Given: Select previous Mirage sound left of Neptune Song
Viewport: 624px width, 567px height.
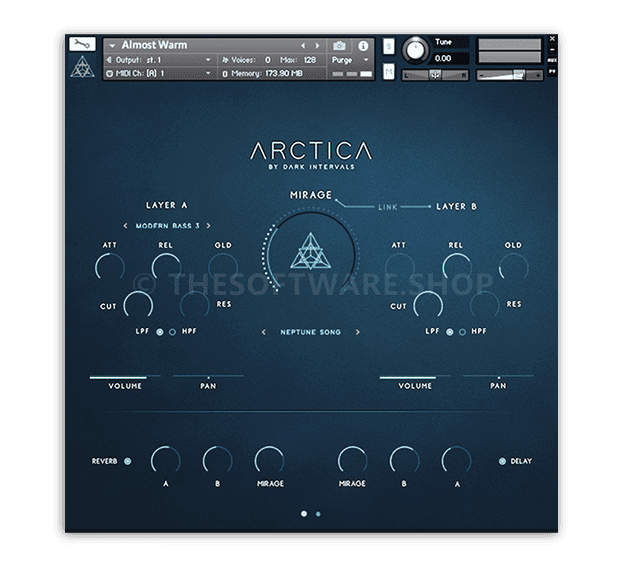Looking at the screenshot, I should [263, 332].
